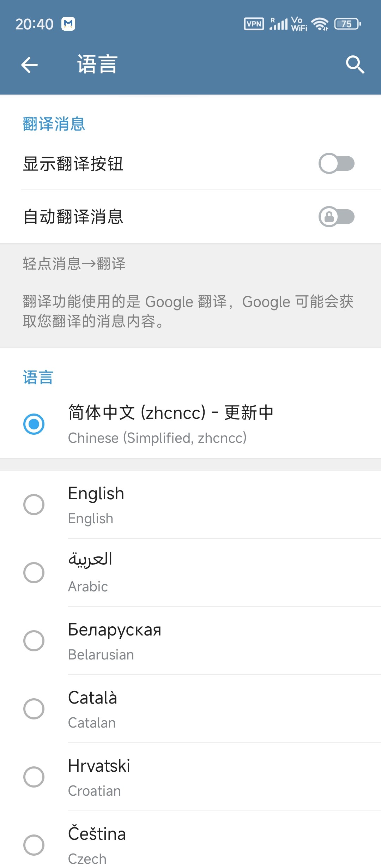Tap the back arrow icon

point(29,65)
